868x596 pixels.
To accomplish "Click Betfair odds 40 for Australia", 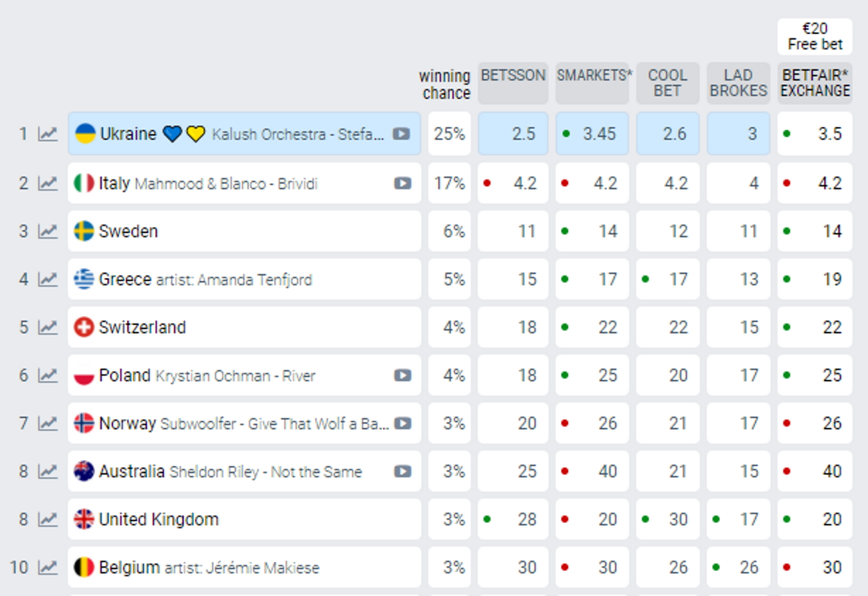I will click(815, 471).
